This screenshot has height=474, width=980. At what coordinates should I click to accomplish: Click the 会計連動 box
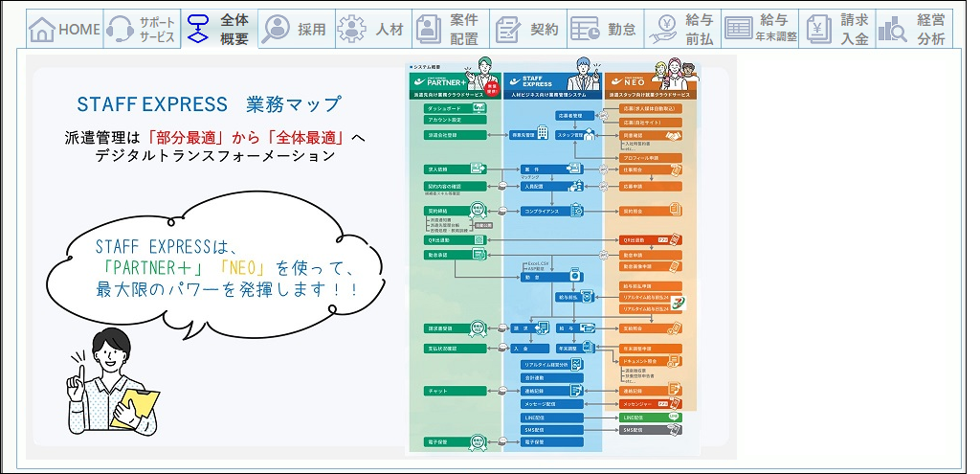point(552,377)
